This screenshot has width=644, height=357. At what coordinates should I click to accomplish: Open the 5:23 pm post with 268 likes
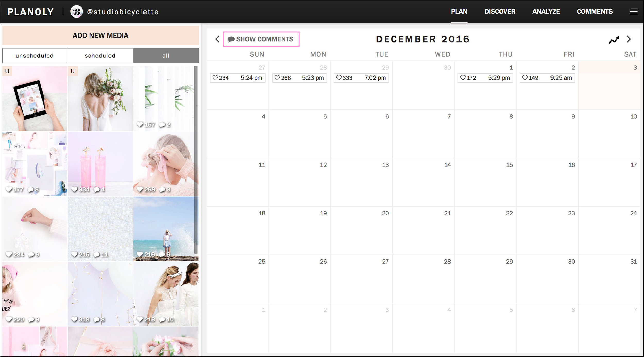pos(299,78)
